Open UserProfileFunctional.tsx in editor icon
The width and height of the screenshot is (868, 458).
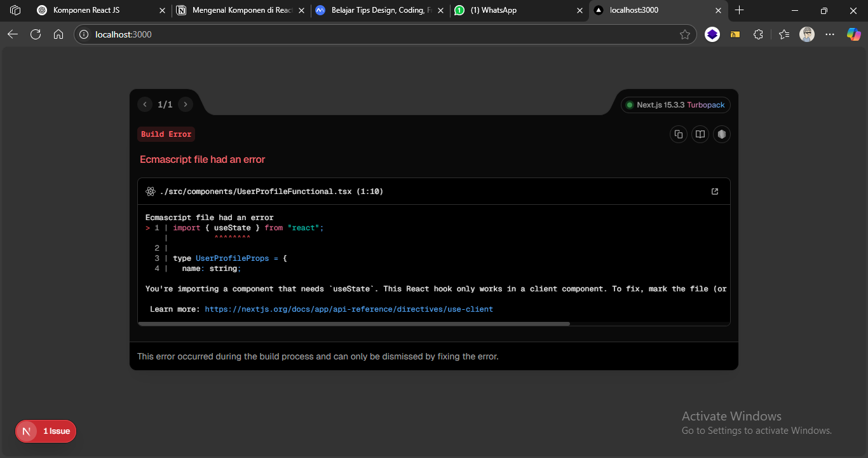click(x=715, y=191)
